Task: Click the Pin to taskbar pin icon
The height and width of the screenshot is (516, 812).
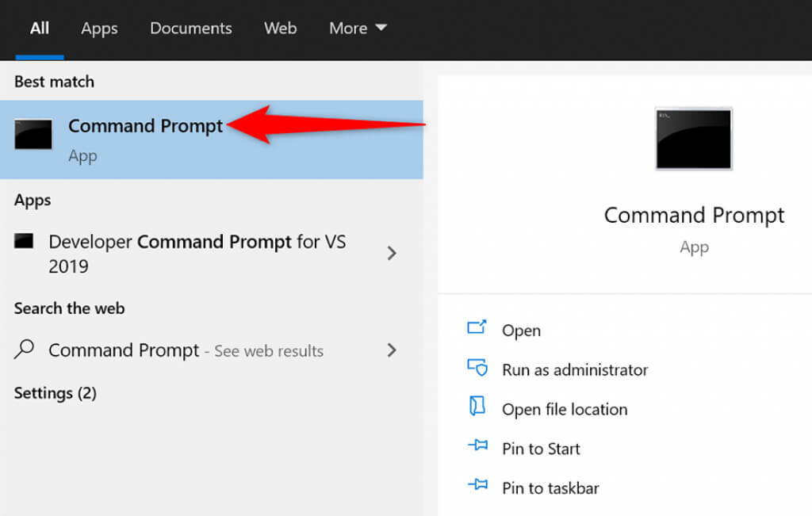Action: tap(477, 484)
